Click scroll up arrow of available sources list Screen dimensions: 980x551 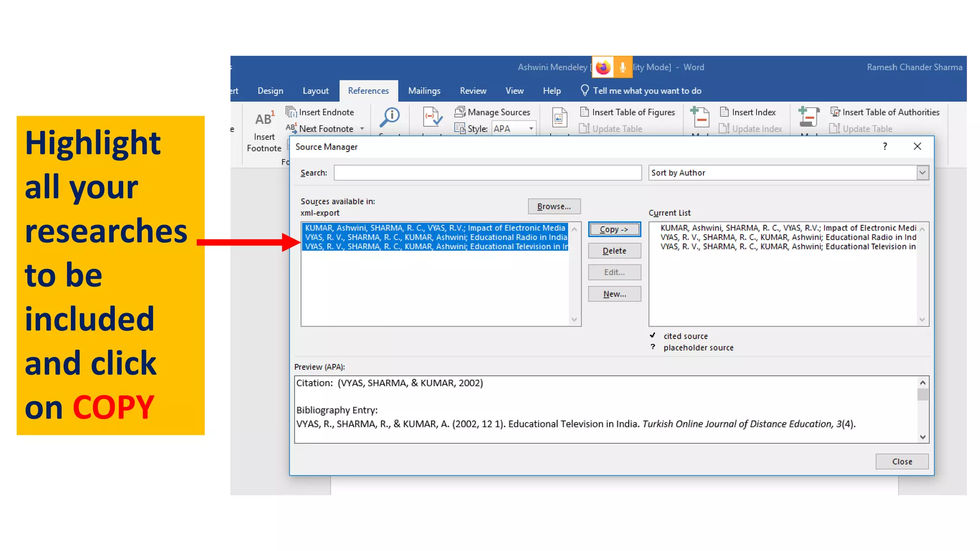[574, 229]
